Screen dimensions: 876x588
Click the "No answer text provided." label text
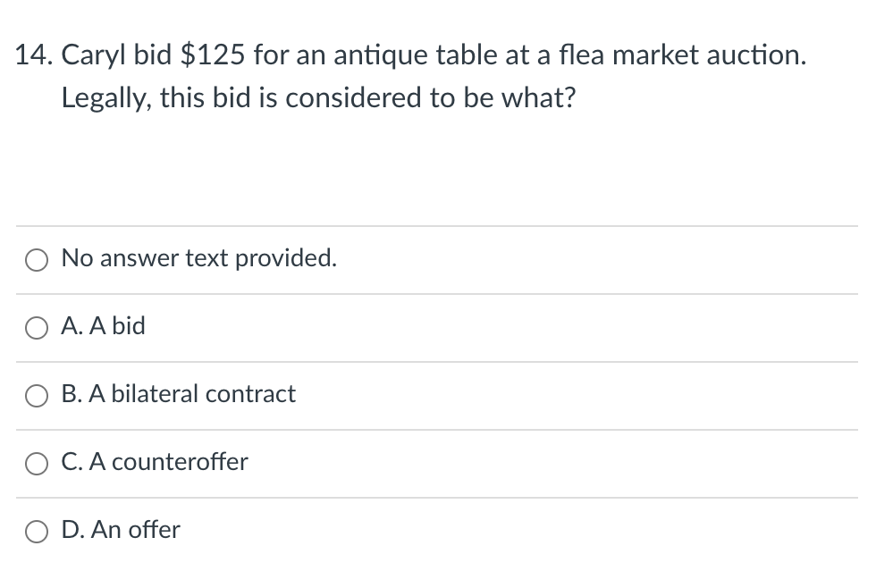coord(199,259)
